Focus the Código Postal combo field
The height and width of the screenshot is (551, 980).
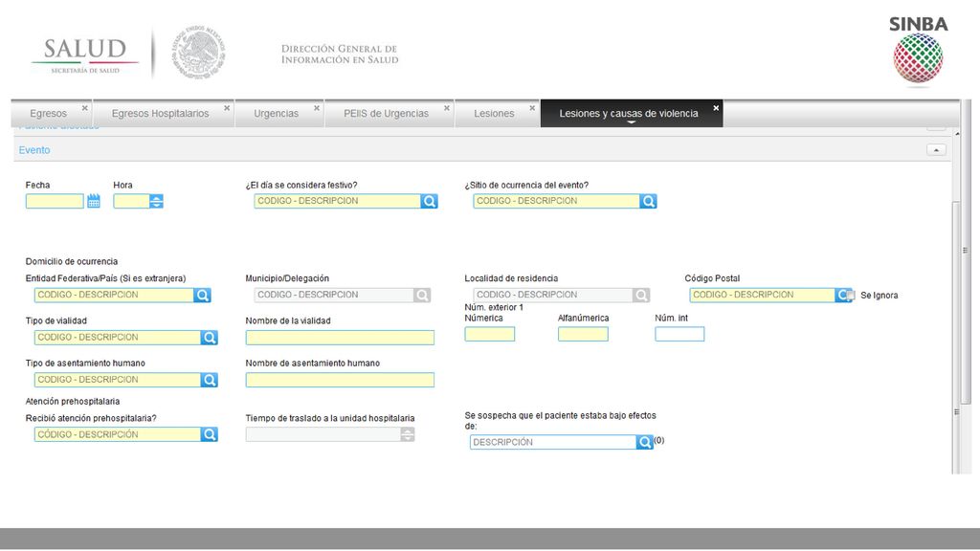(763, 295)
